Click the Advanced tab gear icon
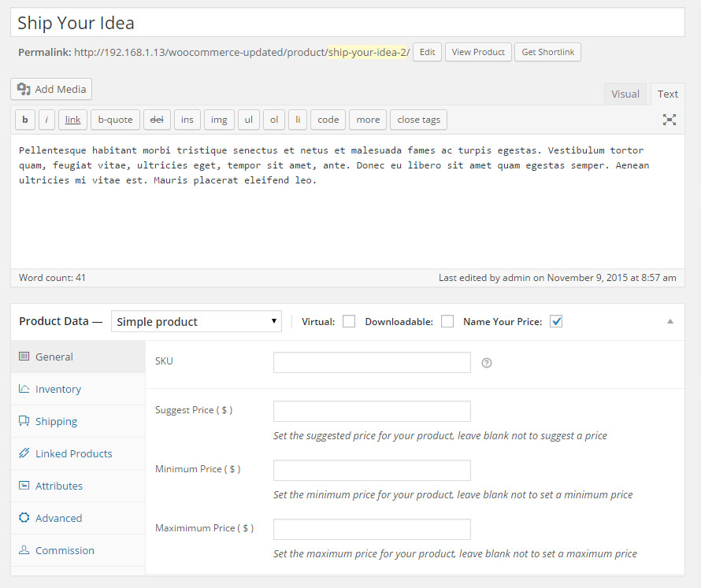 pos(24,518)
